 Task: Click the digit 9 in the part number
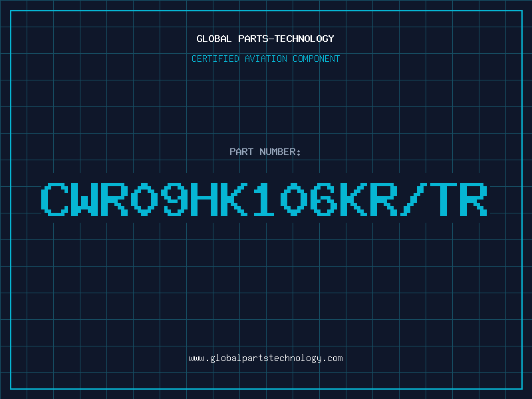[x=174, y=199]
